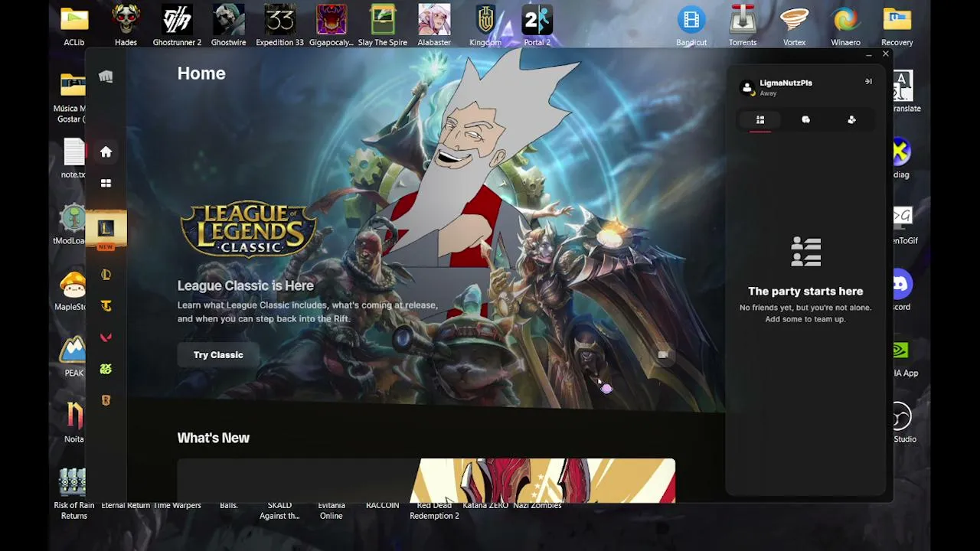980x551 pixels.
Task: Select Teamfight Tactics in sidebar
Action: tap(106, 306)
